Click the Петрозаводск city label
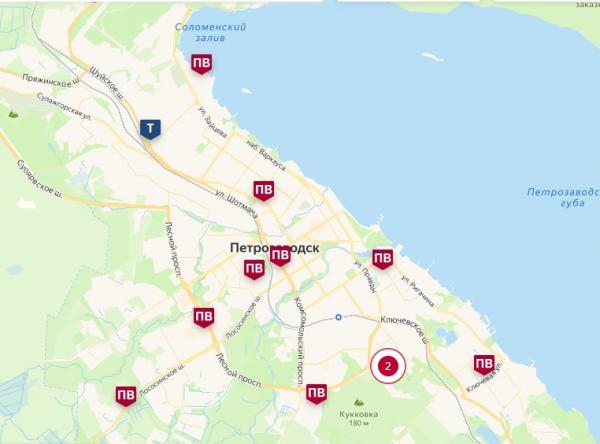The width and height of the screenshot is (600, 444). point(274,248)
